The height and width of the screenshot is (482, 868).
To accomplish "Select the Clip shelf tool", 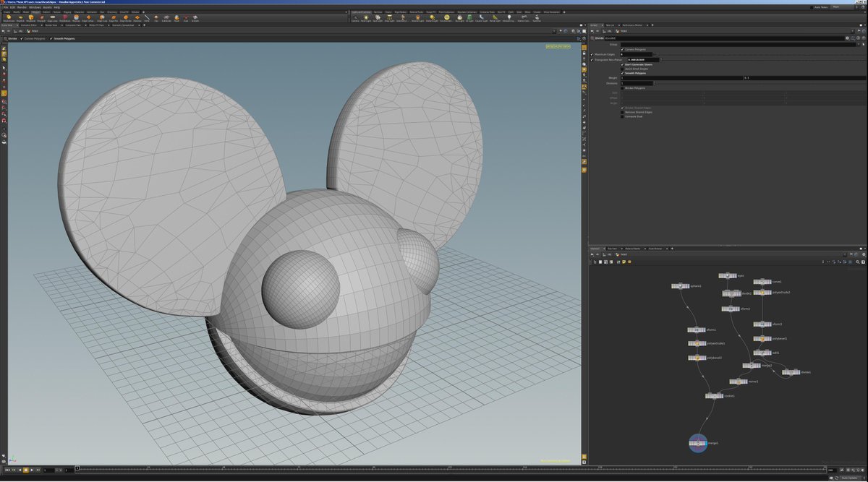I will click(x=156, y=18).
